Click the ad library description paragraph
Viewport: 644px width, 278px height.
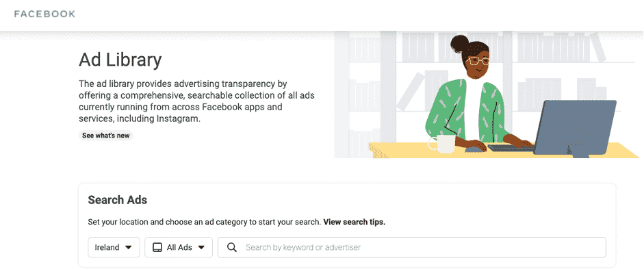coord(196,101)
